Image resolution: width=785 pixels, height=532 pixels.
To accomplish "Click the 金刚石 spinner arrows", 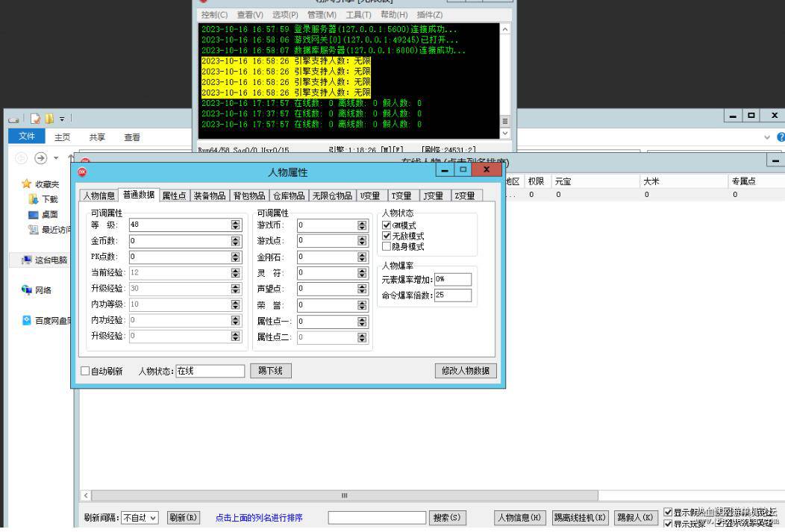I will click(362, 257).
